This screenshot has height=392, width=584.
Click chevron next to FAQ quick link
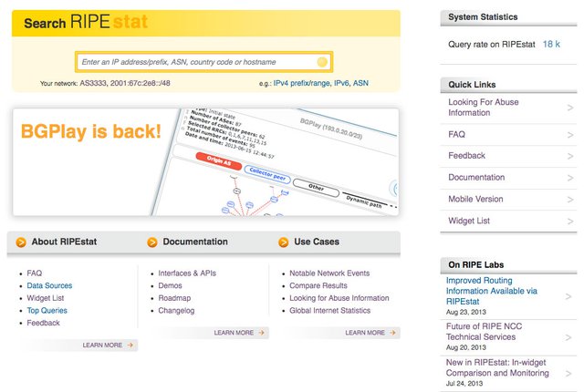coord(569,135)
